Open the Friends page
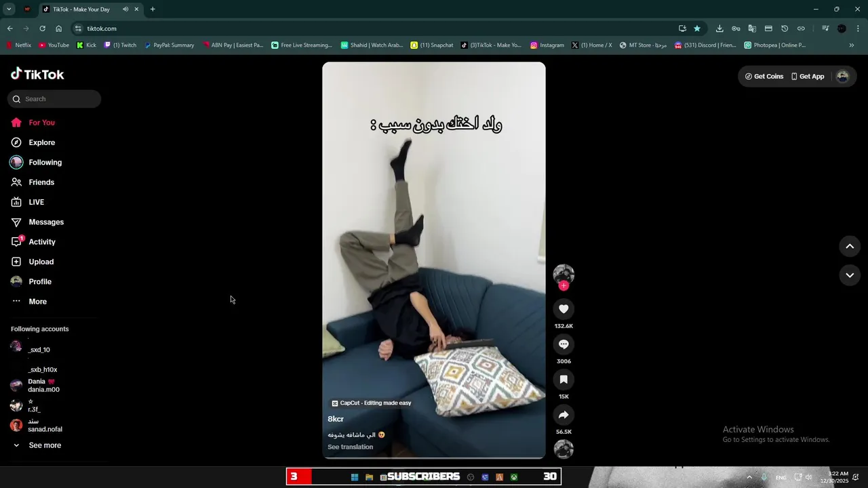This screenshot has height=488, width=868. click(33, 182)
